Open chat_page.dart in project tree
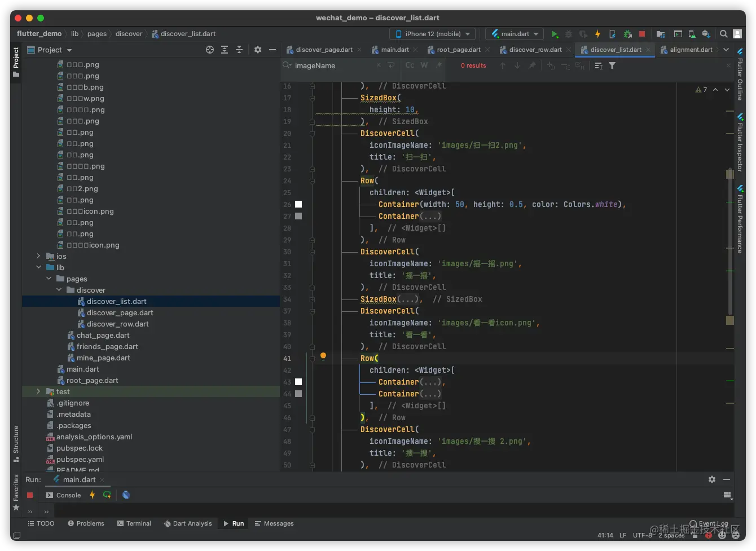The height and width of the screenshot is (551, 756). [x=103, y=335]
